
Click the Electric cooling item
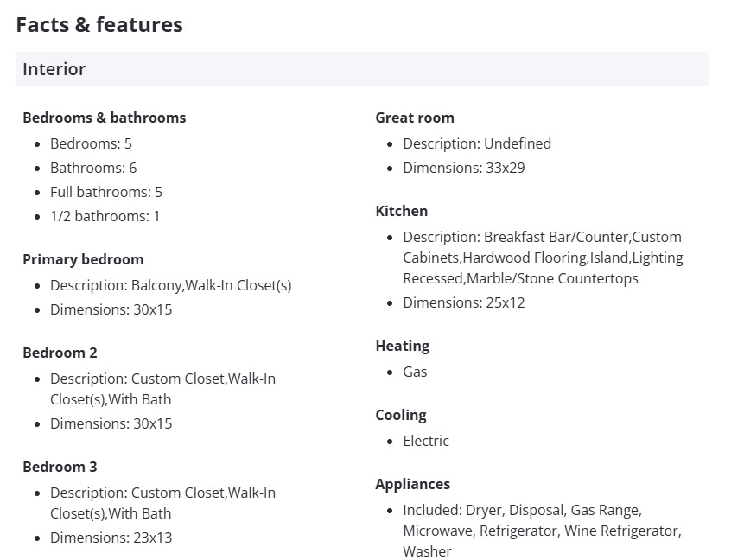pos(426,441)
